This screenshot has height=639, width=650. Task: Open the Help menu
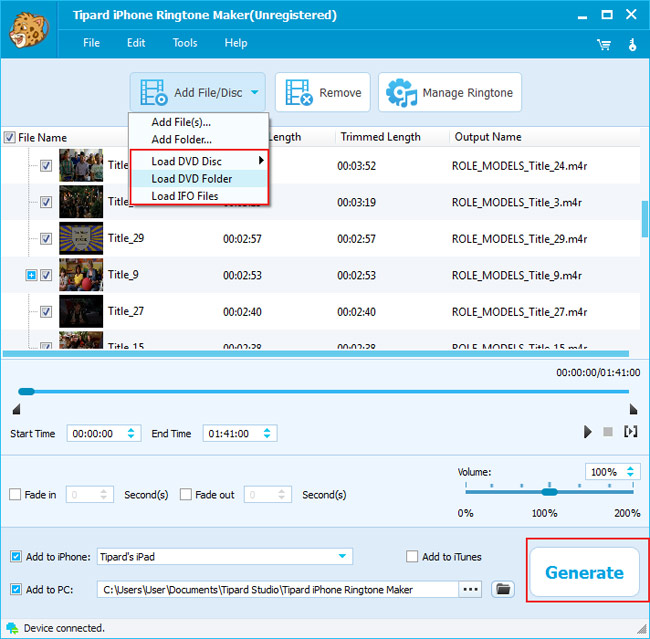236,43
